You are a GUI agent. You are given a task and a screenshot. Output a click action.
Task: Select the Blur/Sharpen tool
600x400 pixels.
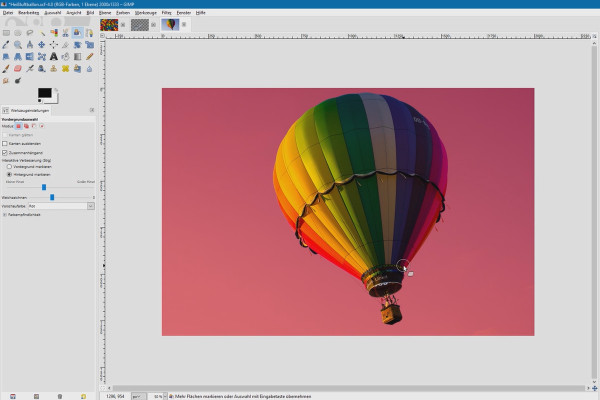pos(89,69)
